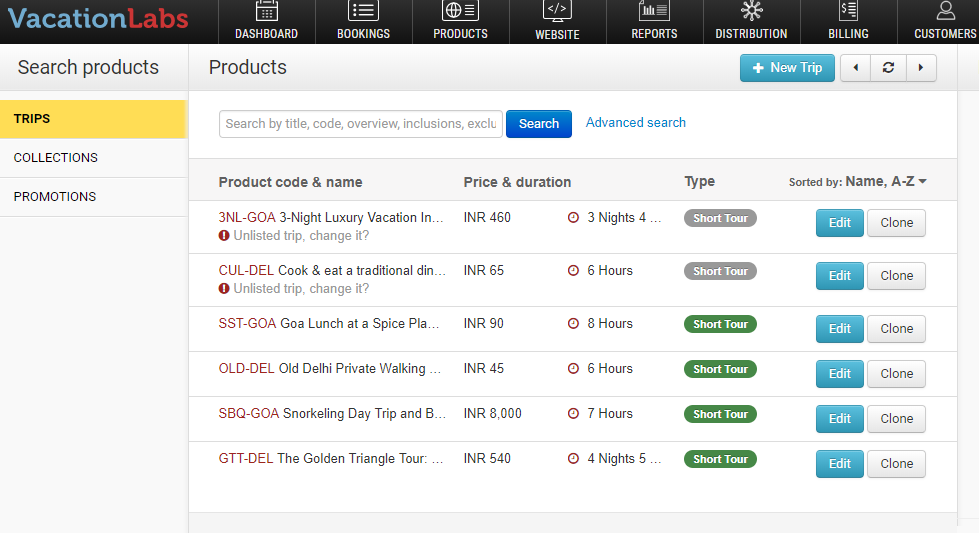Click the New Trip button

click(x=787, y=68)
